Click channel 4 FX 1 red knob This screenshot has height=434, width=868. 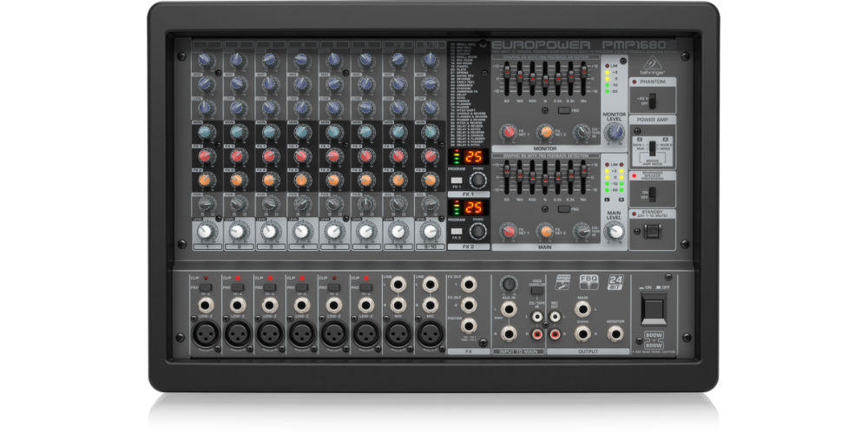point(302,155)
